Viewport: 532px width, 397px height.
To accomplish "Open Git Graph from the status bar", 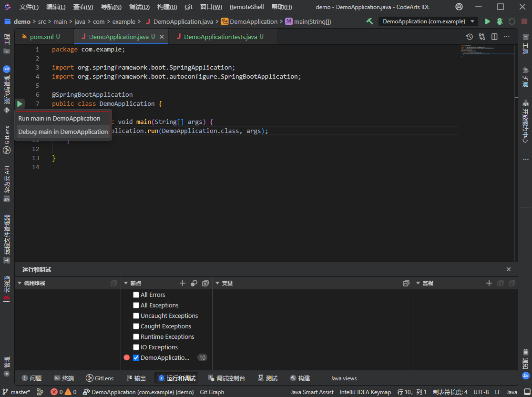I will coord(212,392).
